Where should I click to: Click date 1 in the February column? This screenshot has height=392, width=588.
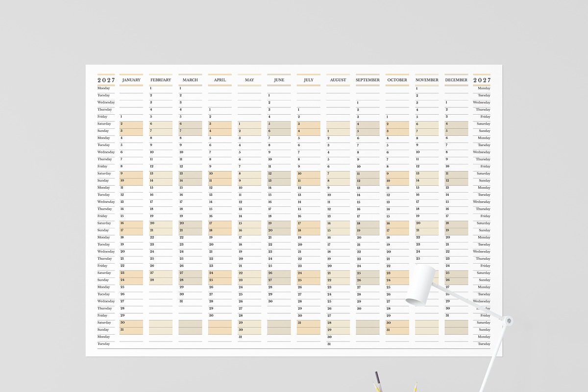point(150,88)
